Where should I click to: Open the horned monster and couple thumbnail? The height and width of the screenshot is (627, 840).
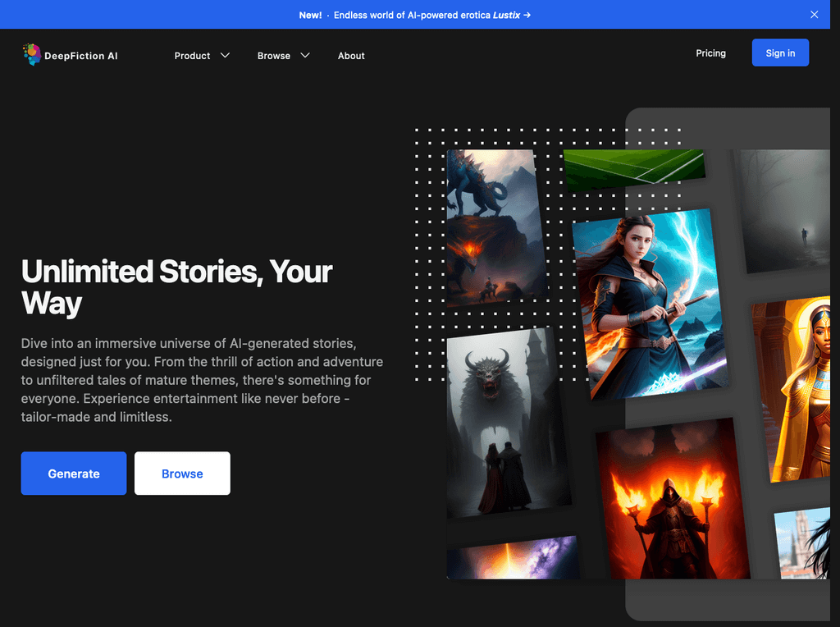click(508, 423)
